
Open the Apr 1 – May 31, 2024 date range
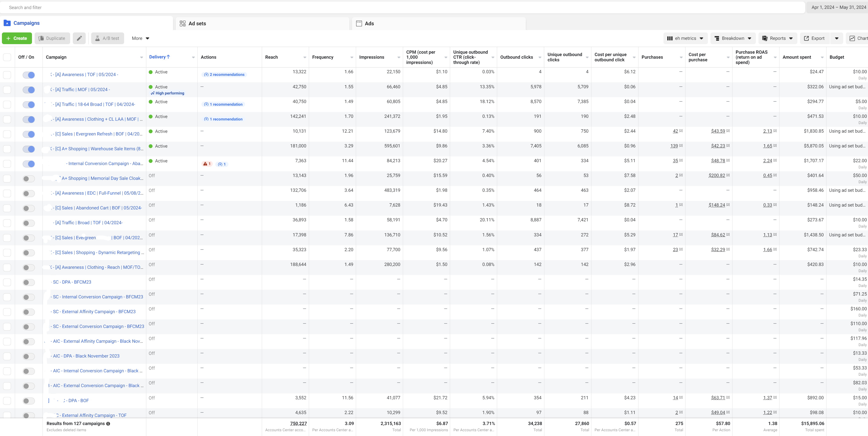pos(838,7)
